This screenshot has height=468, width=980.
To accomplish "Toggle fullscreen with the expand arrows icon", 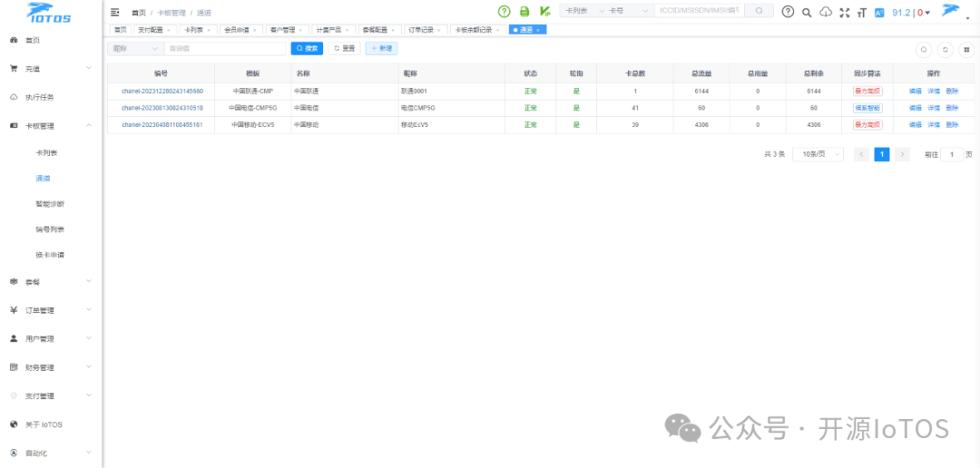I will pos(845,12).
